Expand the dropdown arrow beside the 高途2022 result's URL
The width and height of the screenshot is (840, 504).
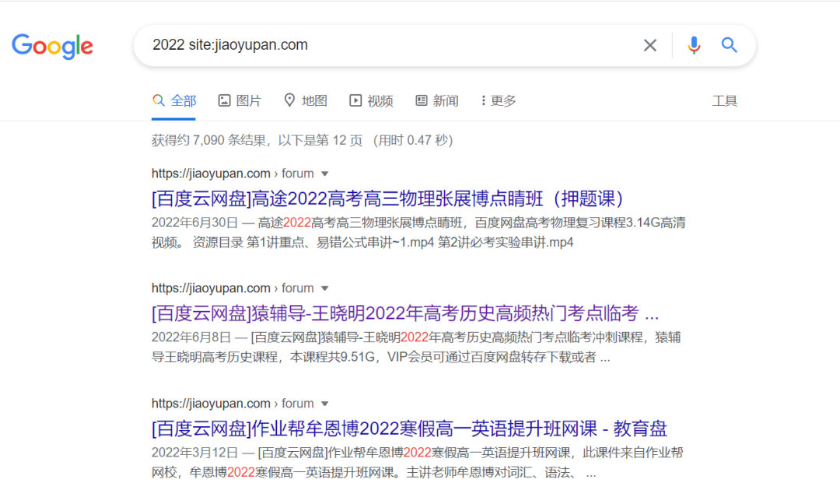[x=324, y=174]
